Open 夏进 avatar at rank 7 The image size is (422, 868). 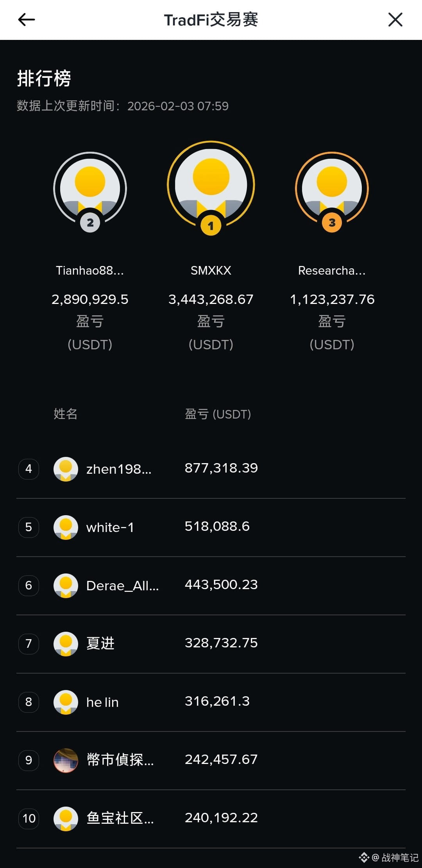66,643
